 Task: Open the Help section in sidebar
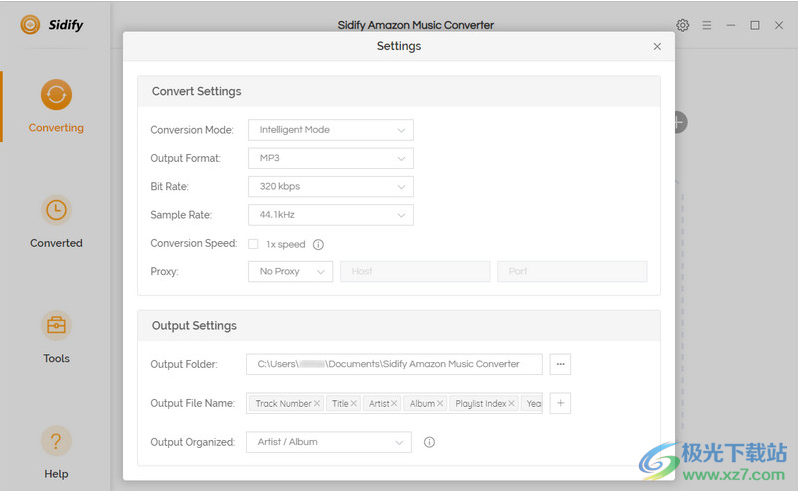point(56,452)
